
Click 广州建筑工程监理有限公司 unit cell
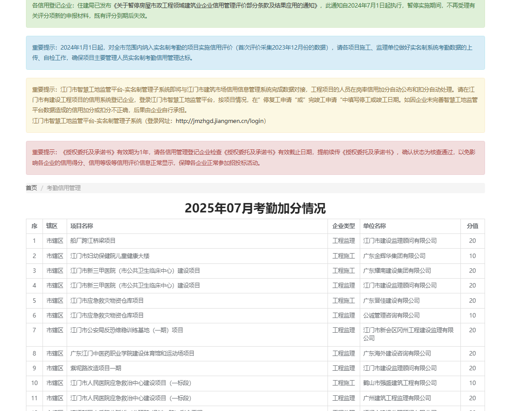[397, 398]
